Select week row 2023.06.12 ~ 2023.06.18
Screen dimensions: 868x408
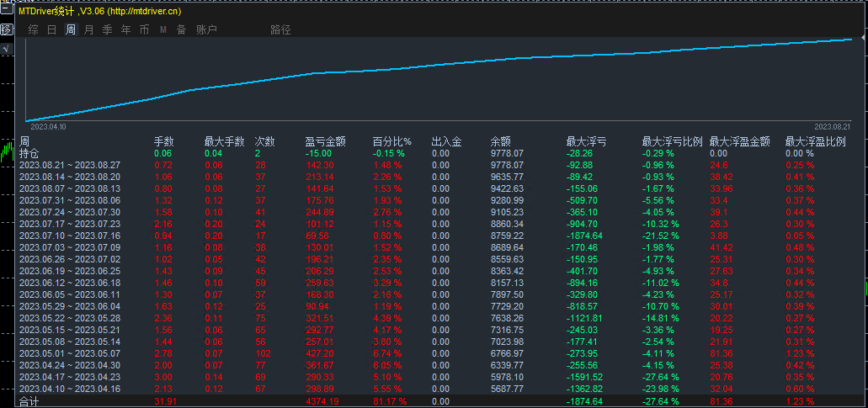[x=440, y=283]
